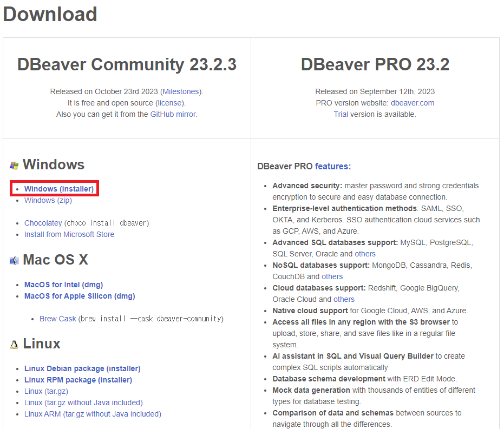
Task: Open the license link
Action: 170,103
